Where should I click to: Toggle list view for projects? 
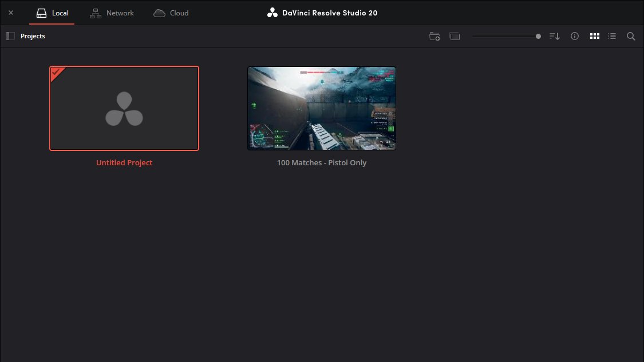[611, 35]
